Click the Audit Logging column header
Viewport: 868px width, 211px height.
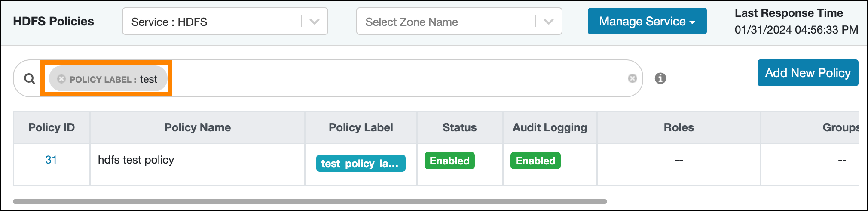point(550,127)
